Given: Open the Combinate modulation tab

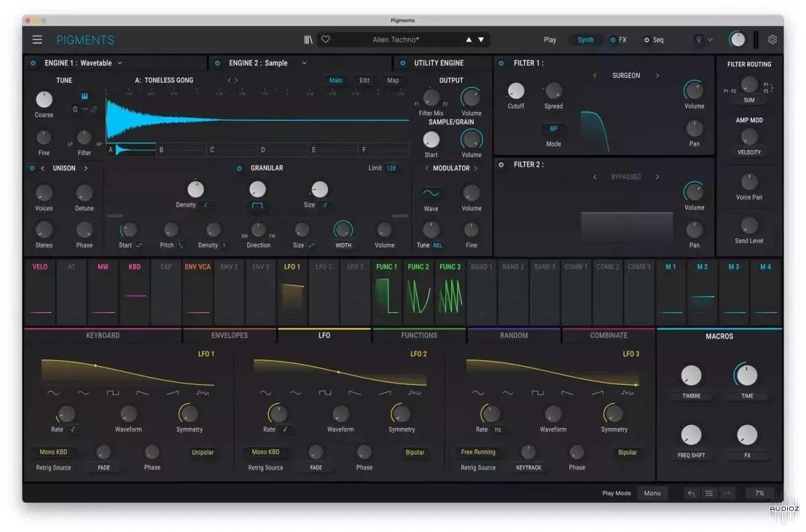Looking at the screenshot, I should pyautogui.click(x=609, y=335).
